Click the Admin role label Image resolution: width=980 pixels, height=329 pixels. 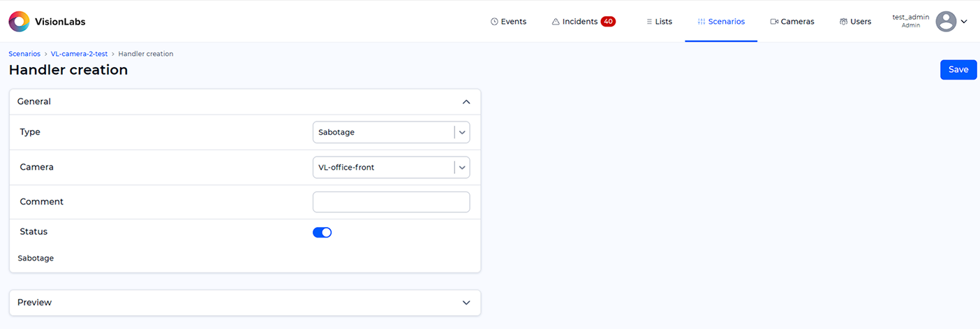click(x=911, y=26)
